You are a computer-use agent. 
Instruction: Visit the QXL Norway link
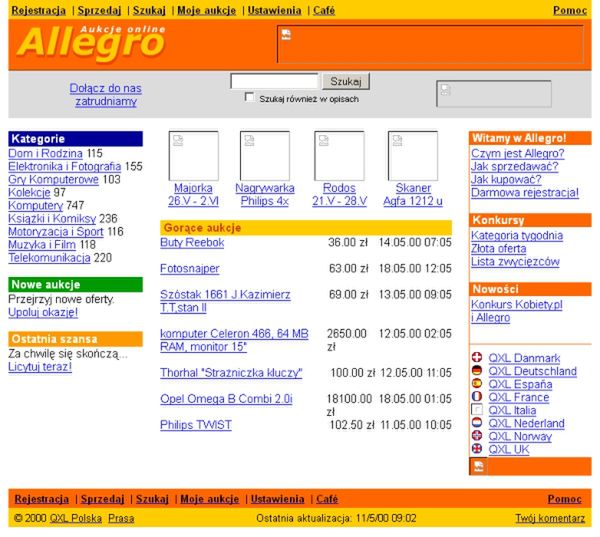[x=520, y=436]
